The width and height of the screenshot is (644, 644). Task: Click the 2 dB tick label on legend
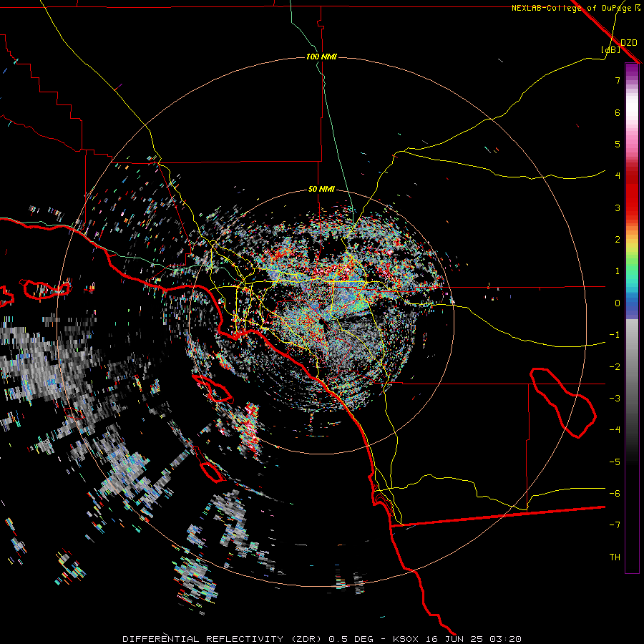[x=618, y=240]
